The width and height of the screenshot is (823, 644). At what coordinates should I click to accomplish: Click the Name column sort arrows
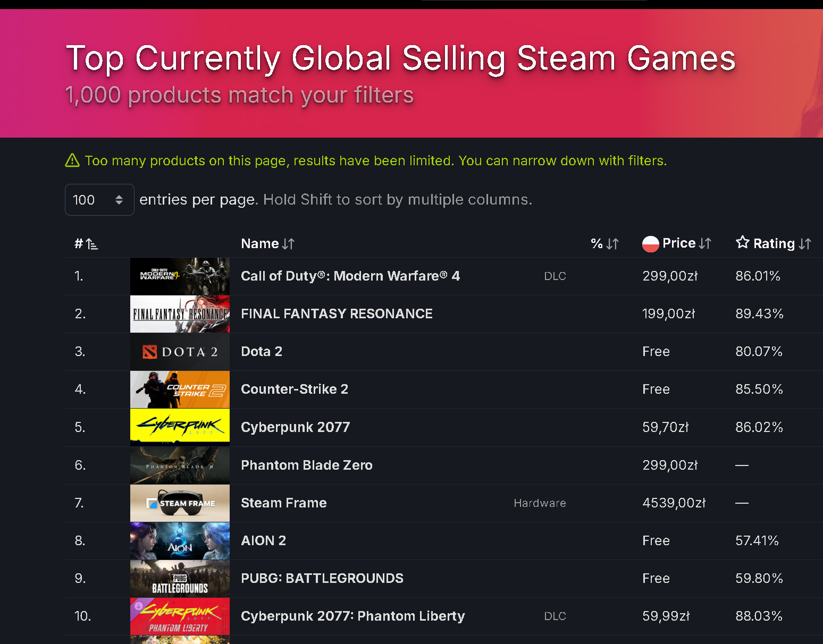(x=288, y=244)
